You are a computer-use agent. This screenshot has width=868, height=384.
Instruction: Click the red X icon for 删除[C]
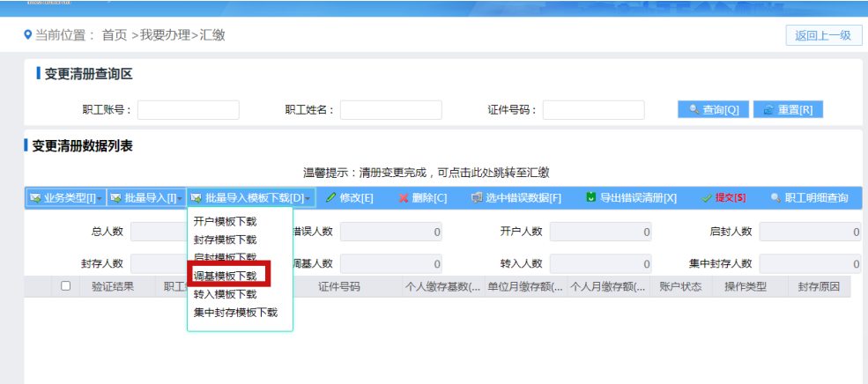coord(404,198)
